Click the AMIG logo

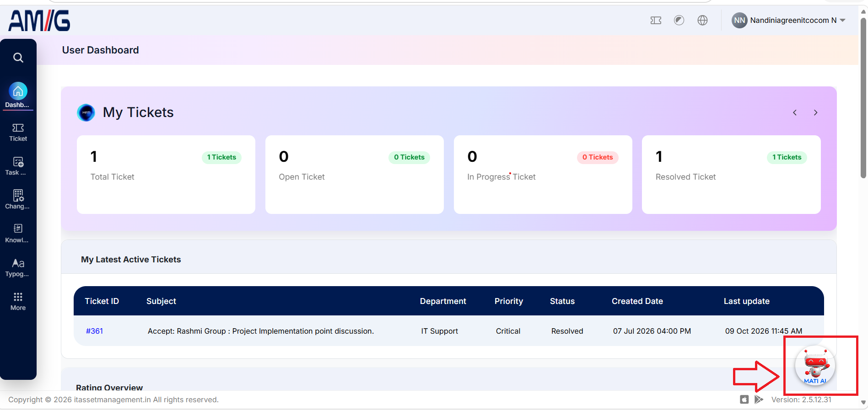click(x=39, y=21)
